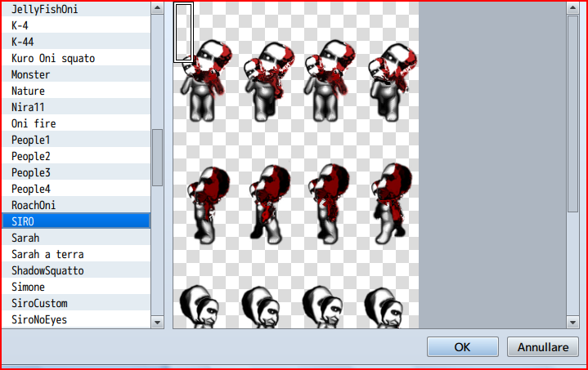Image resolution: width=588 pixels, height=370 pixels.
Task: Select People4 from the list
Action: click(x=76, y=189)
